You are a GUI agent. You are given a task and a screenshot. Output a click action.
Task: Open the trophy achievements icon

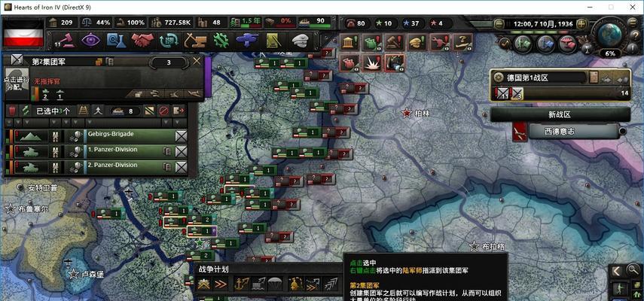pos(587,48)
